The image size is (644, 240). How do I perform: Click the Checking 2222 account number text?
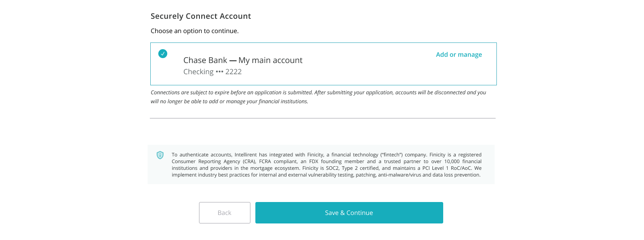click(x=212, y=72)
